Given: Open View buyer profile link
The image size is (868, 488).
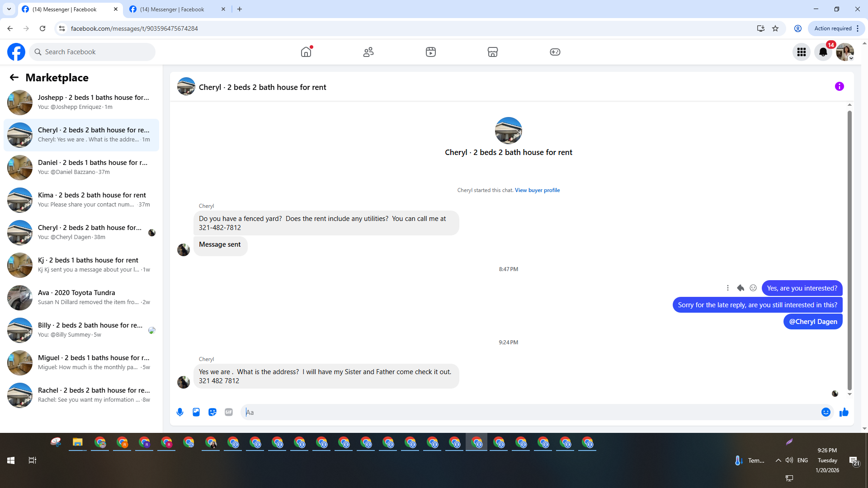Looking at the screenshot, I should pos(537,190).
